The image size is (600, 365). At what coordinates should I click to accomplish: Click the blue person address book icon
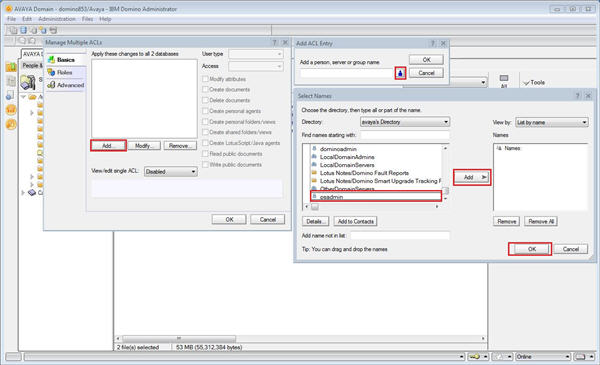(x=400, y=73)
